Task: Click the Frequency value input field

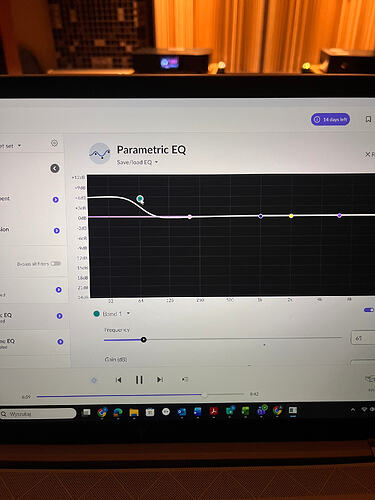Action: coord(363,338)
